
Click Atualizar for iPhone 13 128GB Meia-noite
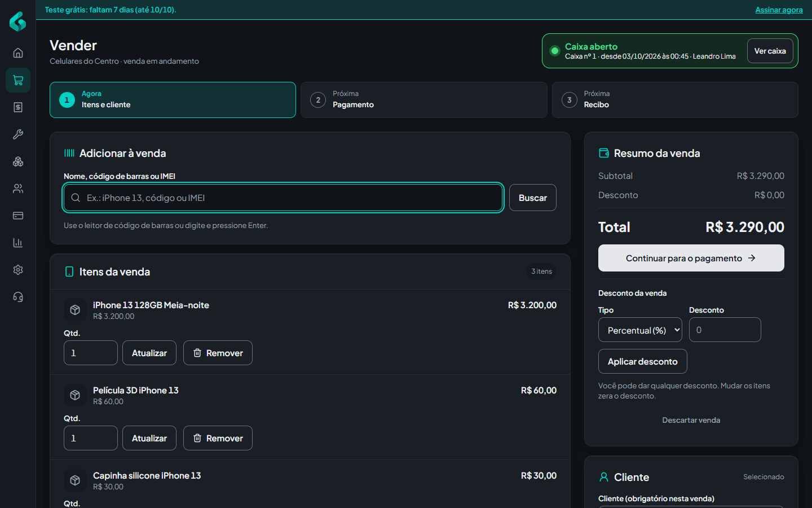tap(149, 353)
